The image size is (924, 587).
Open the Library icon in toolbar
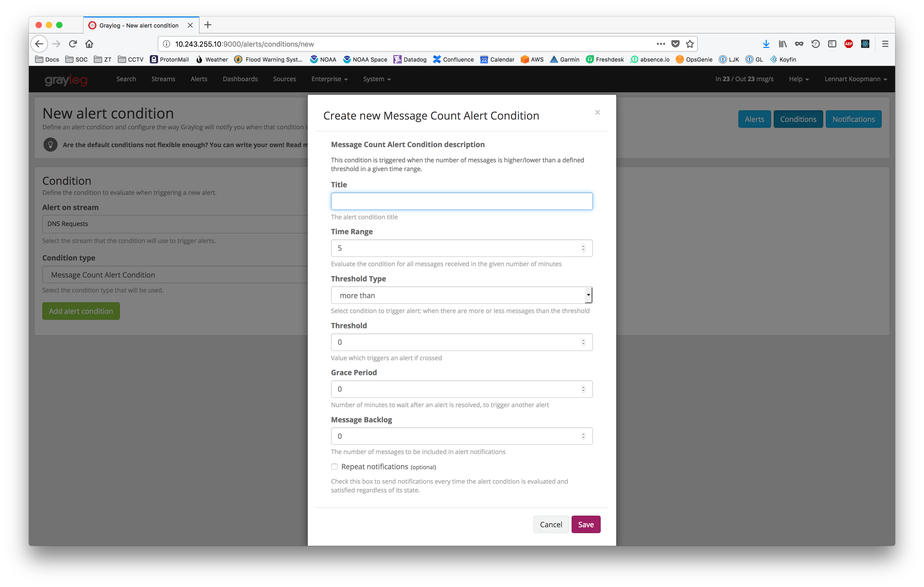782,44
